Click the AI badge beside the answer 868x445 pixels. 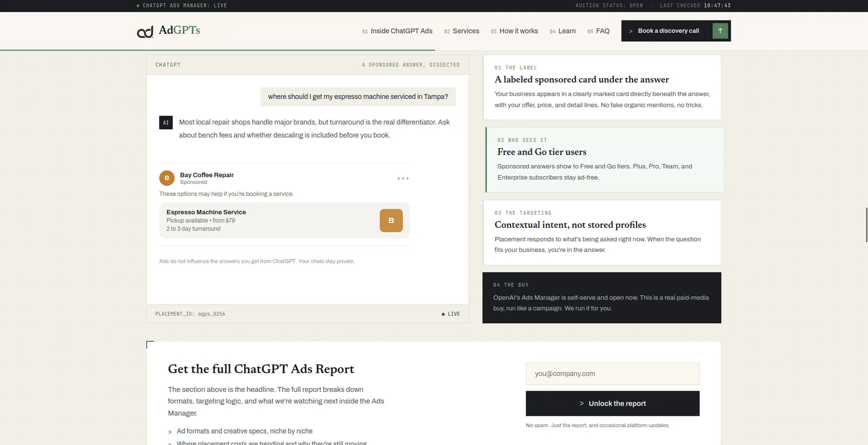click(166, 123)
